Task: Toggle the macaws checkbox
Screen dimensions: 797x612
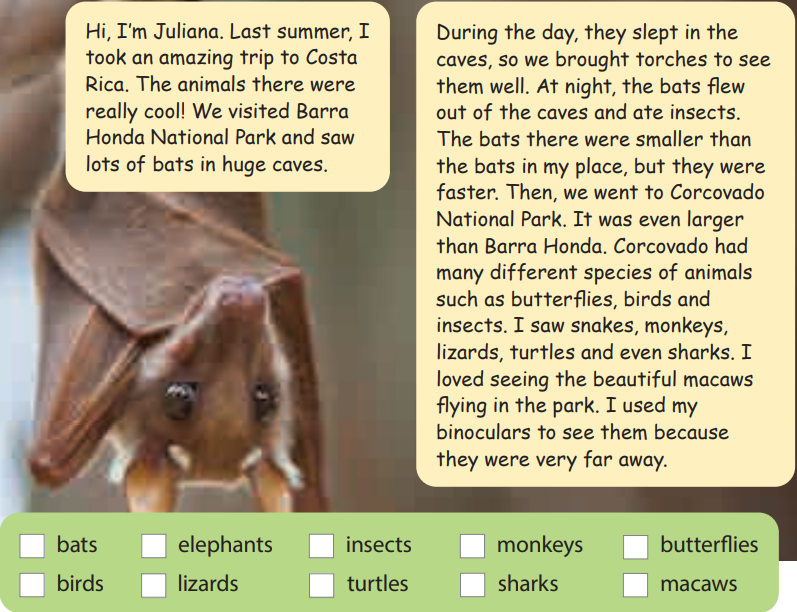Action: click(x=635, y=585)
